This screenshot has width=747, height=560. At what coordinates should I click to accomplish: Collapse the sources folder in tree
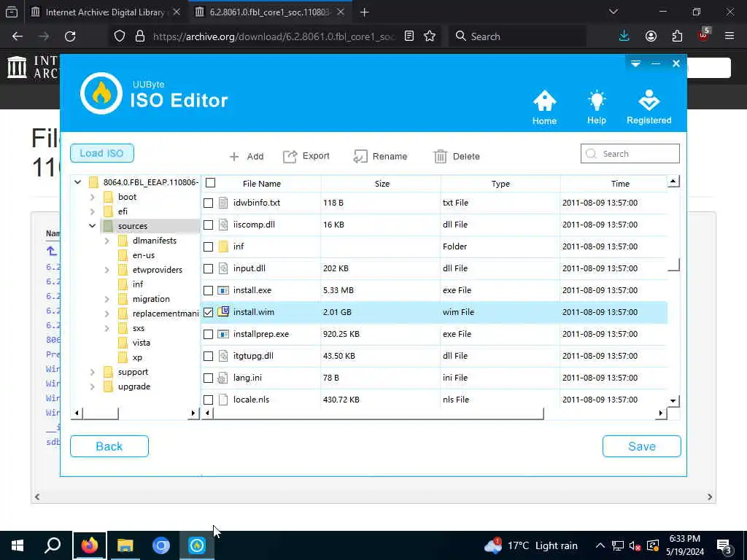(x=93, y=226)
